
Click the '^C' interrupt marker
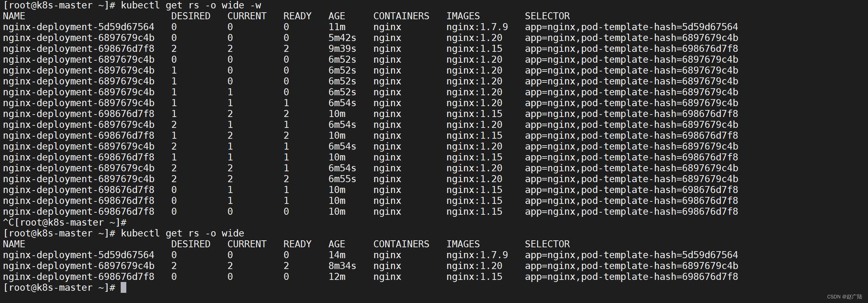(8, 222)
